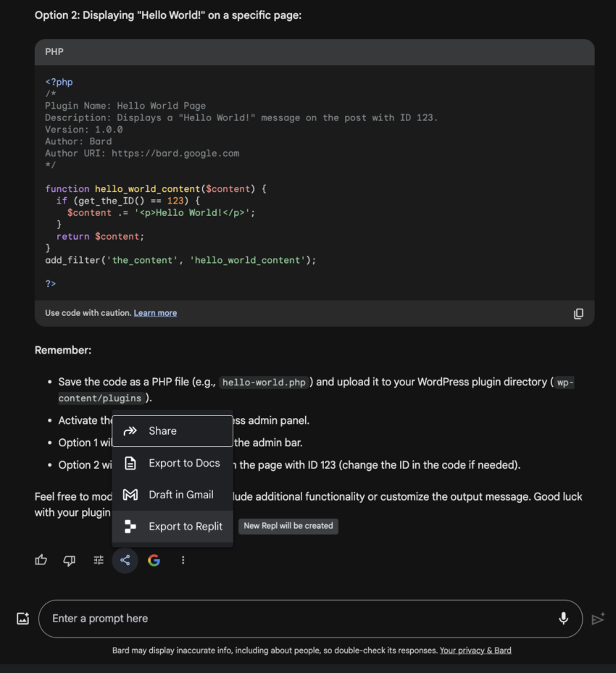This screenshot has width=616, height=673.
Task: Open the modify response tuning icon
Action: tap(99, 560)
